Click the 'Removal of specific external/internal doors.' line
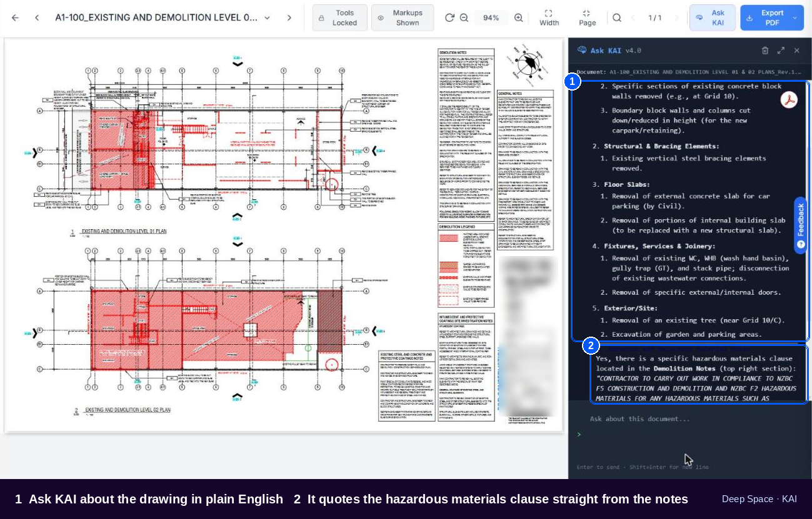 tap(696, 292)
